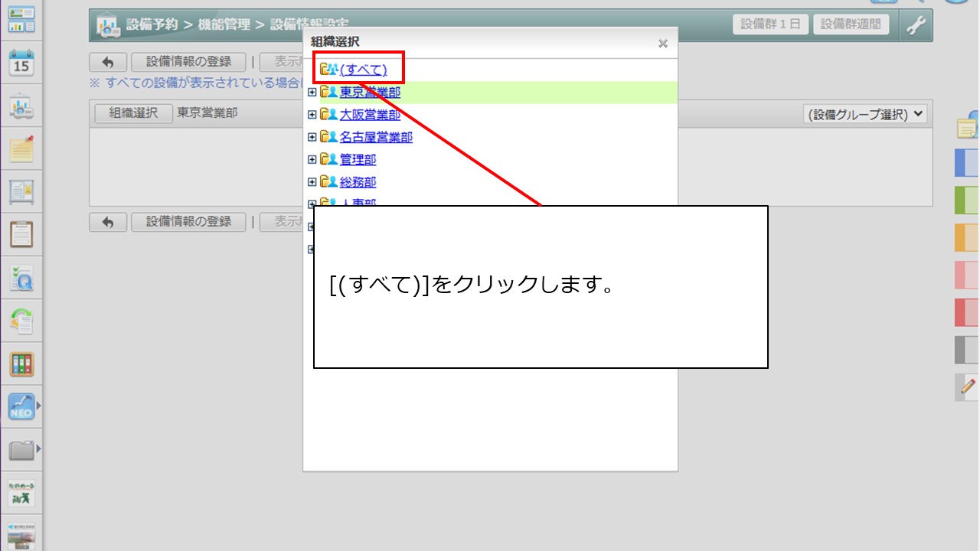Switch to the 設備群週間 view
Screen dimensions: 980x551
click(x=853, y=24)
